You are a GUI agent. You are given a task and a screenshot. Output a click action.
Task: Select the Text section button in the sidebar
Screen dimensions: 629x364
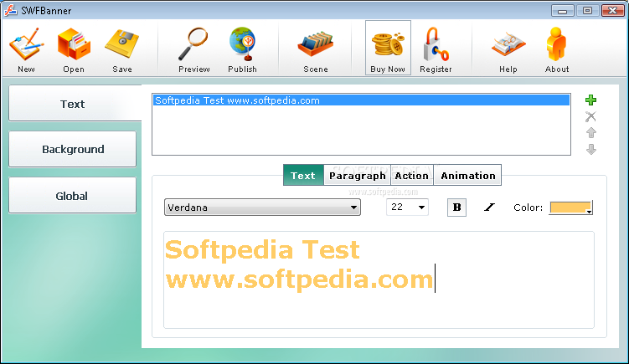[x=75, y=103]
